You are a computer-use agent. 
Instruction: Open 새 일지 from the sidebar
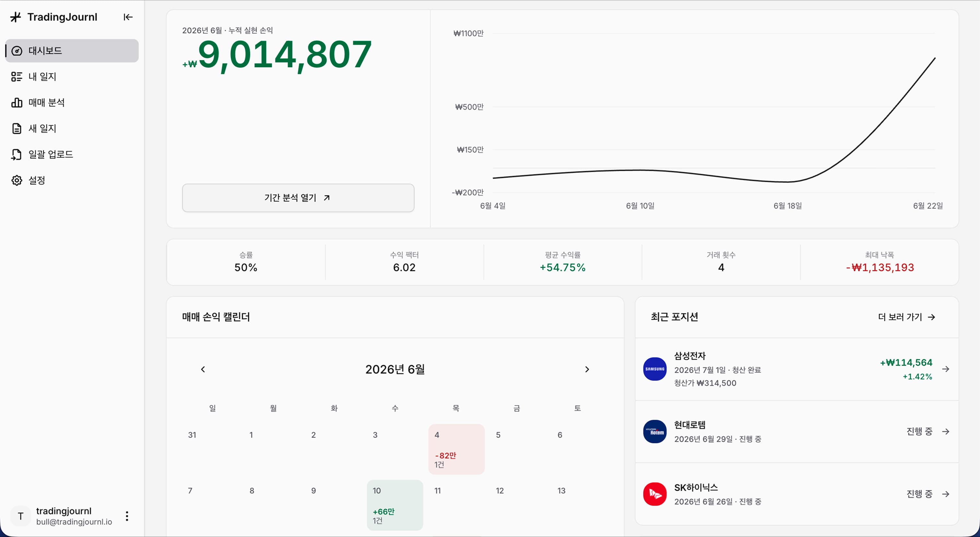coord(72,128)
